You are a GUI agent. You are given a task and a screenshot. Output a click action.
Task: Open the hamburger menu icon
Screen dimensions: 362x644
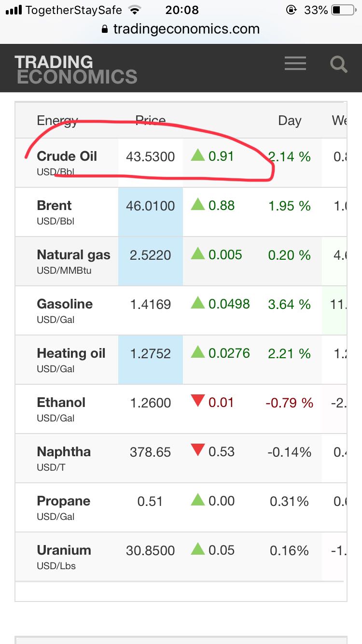click(295, 63)
